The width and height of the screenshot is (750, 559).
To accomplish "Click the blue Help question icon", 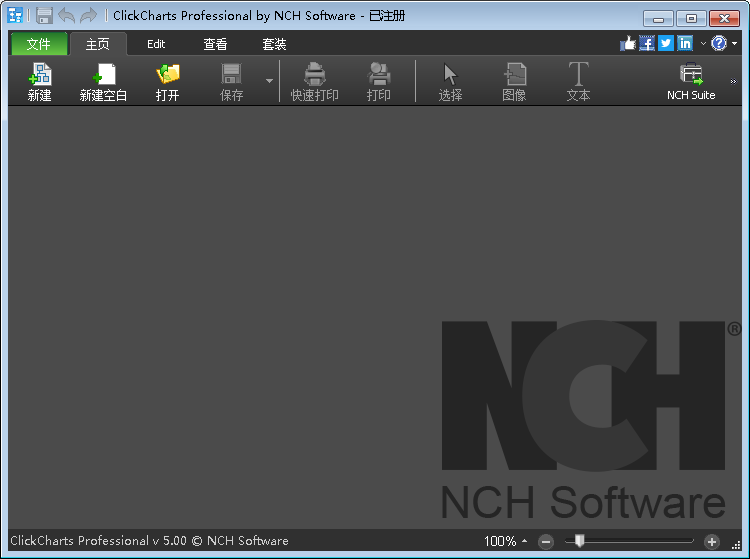I will tap(719, 44).
